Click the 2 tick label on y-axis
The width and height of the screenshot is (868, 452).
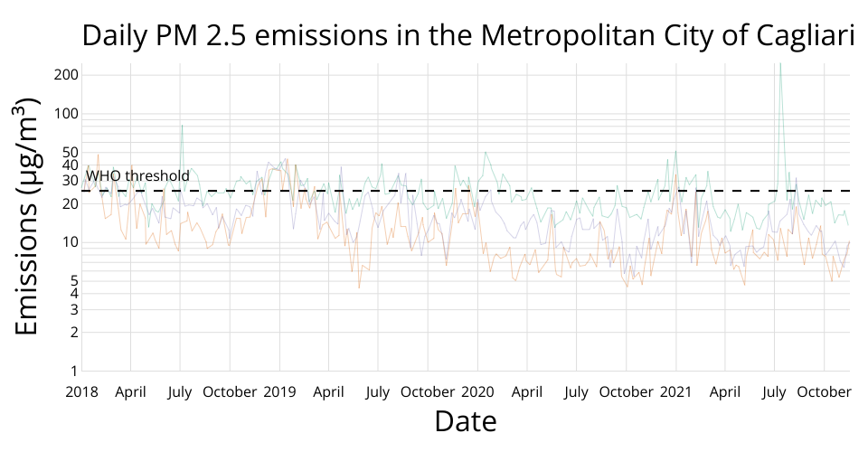(x=73, y=332)
